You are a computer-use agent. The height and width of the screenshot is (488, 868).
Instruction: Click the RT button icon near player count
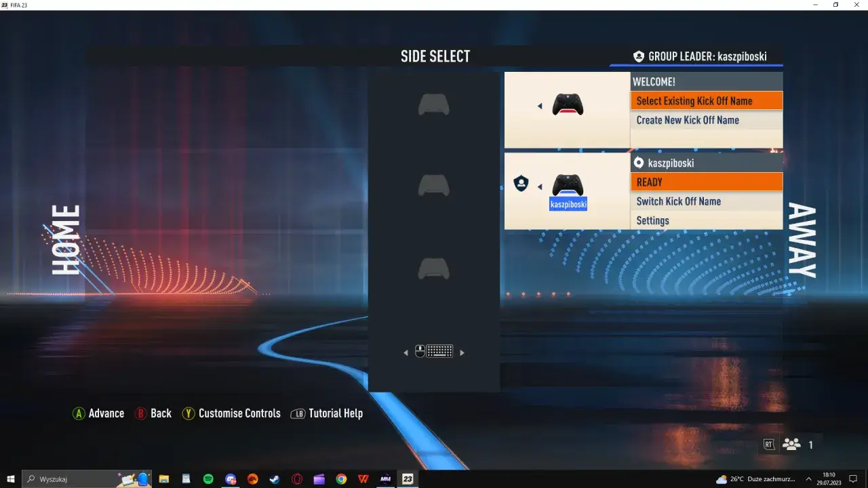pyautogui.click(x=769, y=444)
